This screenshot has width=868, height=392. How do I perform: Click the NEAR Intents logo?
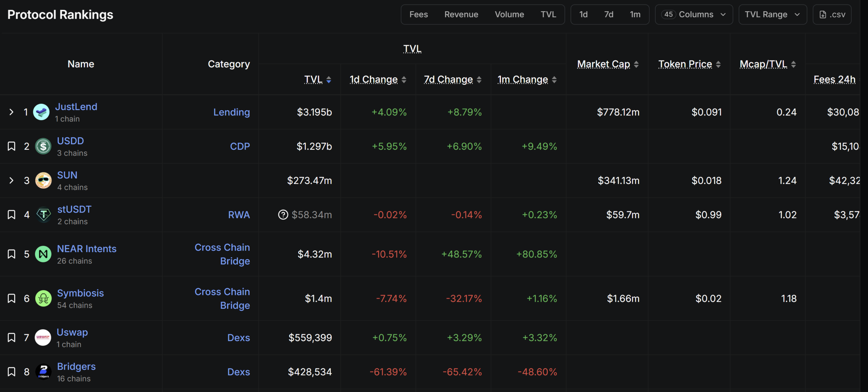coord(43,254)
